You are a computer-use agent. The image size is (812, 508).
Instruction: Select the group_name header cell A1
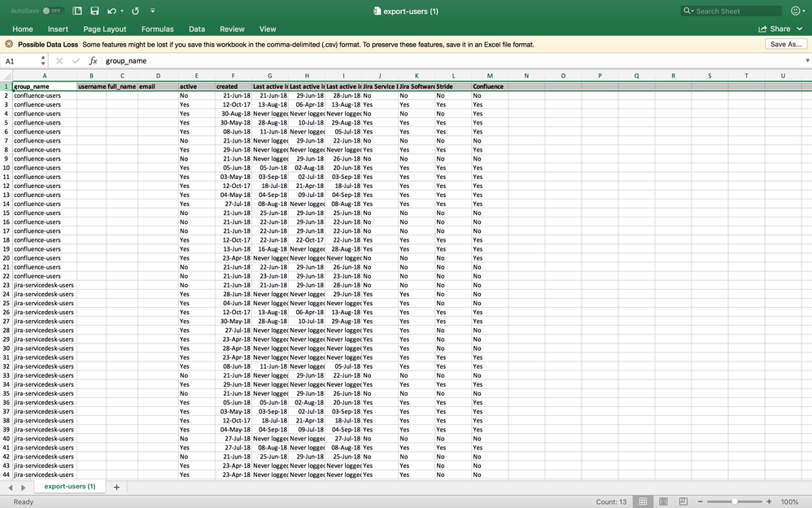(x=45, y=85)
